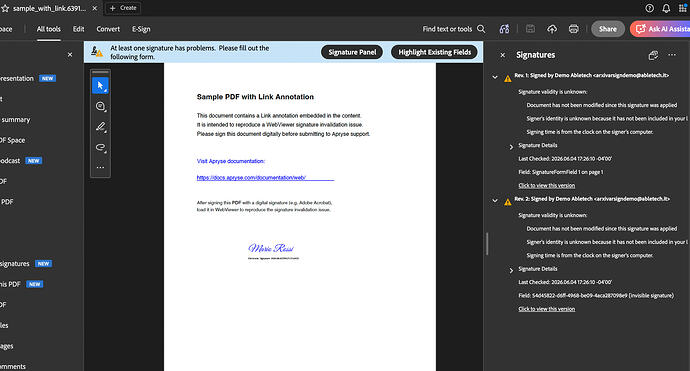Star the sample_with_link document tab
The image size is (690, 371).
tap(5, 8)
